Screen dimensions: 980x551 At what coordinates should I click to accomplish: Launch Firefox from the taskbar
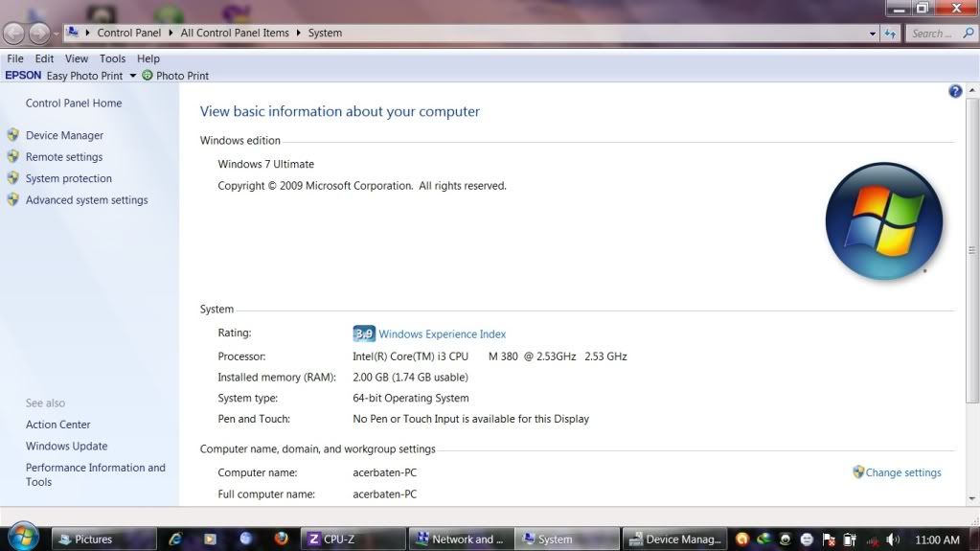(282, 539)
